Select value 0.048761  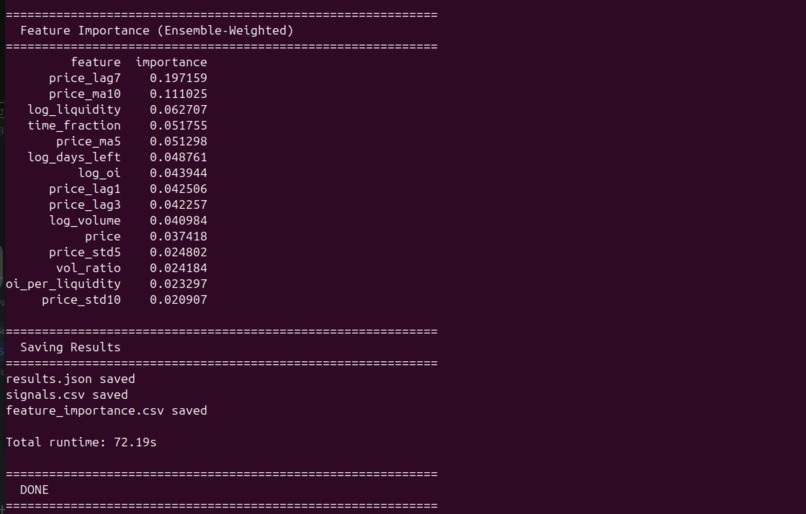point(178,157)
